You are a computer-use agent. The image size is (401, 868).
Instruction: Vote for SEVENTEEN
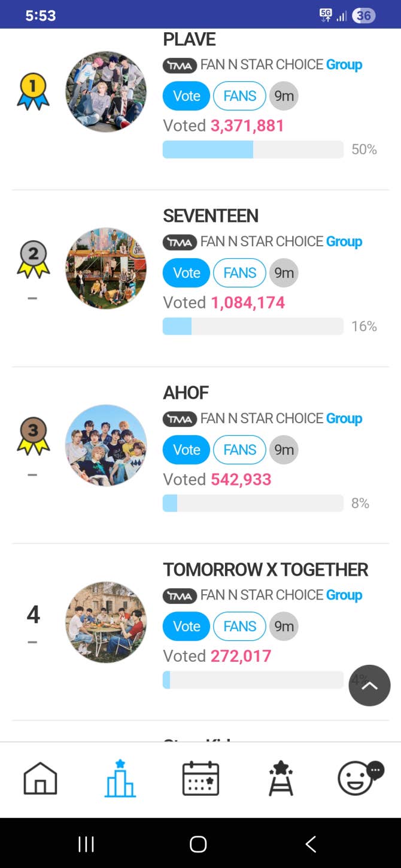(186, 273)
